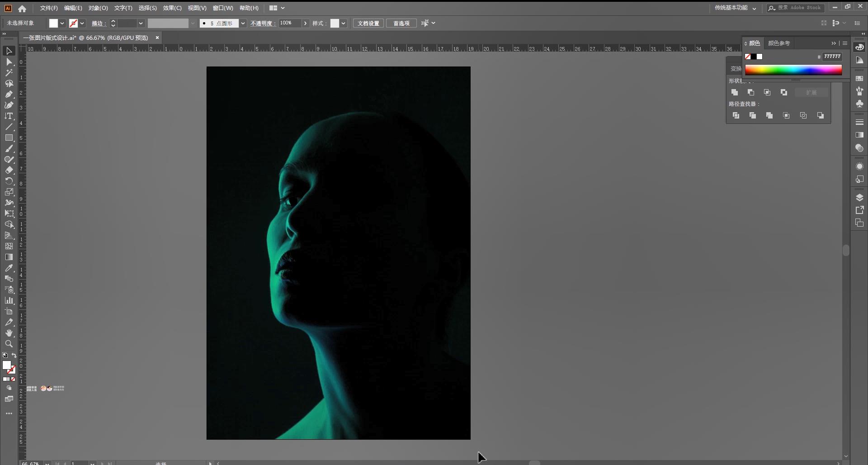Choose the Scale tool
Image resolution: width=868 pixels, height=465 pixels.
(9, 192)
